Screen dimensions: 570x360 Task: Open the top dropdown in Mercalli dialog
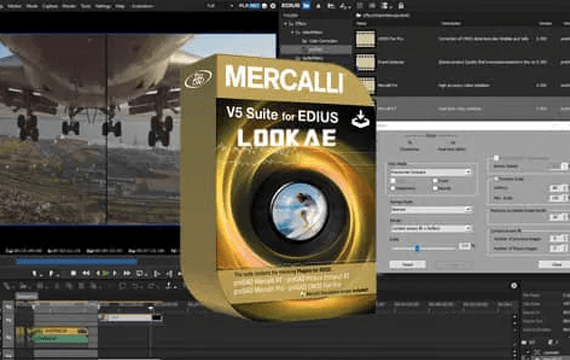coord(431,172)
